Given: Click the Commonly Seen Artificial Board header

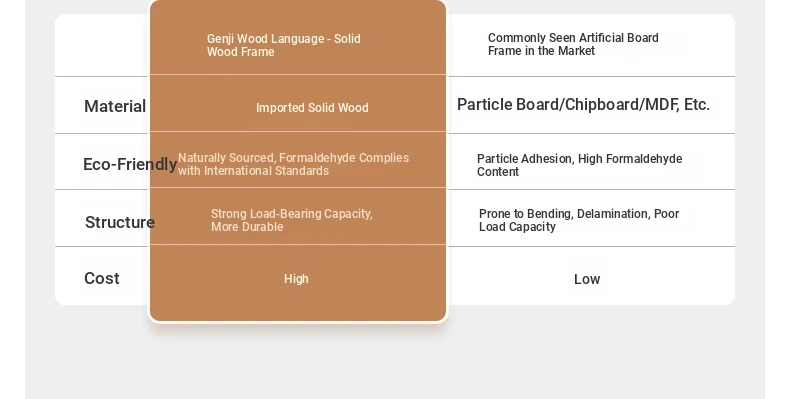Looking at the screenshot, I should click(x=573, y=44).
